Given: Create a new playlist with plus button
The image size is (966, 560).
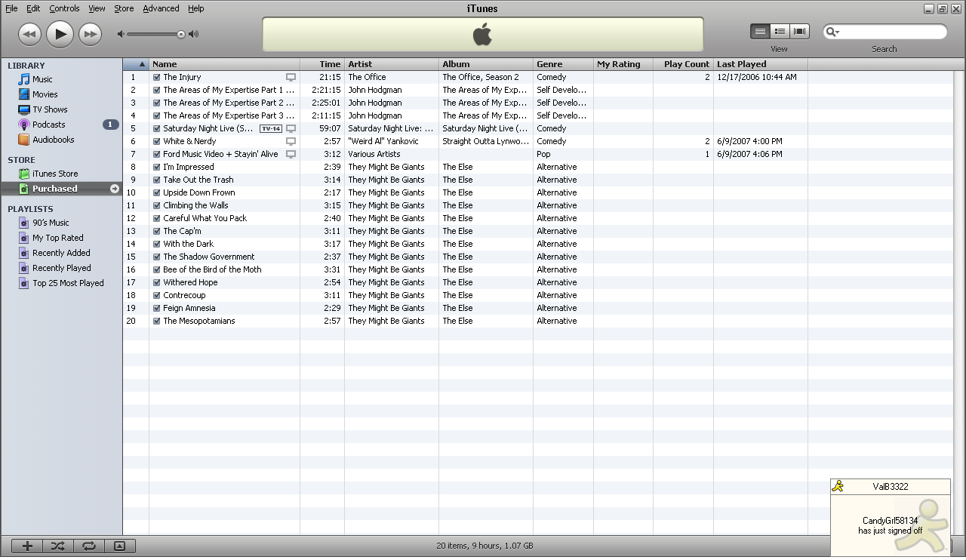Looking at the screenshot, I should [27, 546].
